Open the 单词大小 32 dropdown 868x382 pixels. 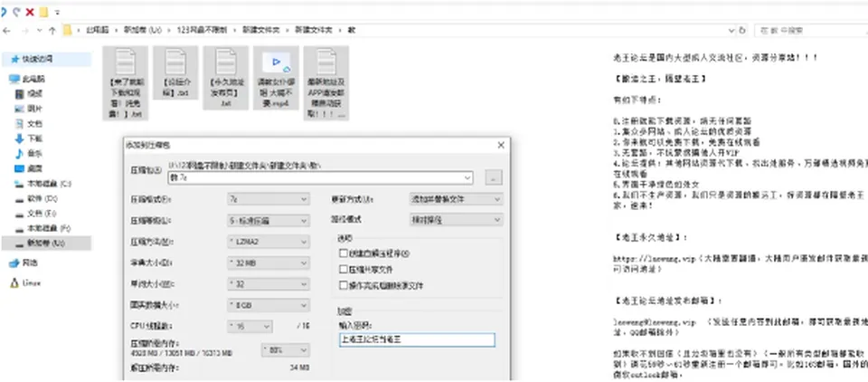(268, 284)
